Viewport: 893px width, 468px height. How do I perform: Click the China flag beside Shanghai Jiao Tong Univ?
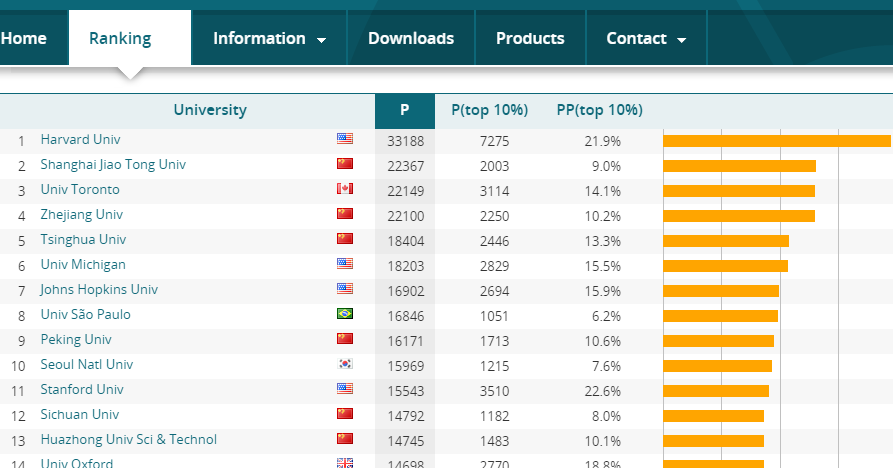[345, 163]
